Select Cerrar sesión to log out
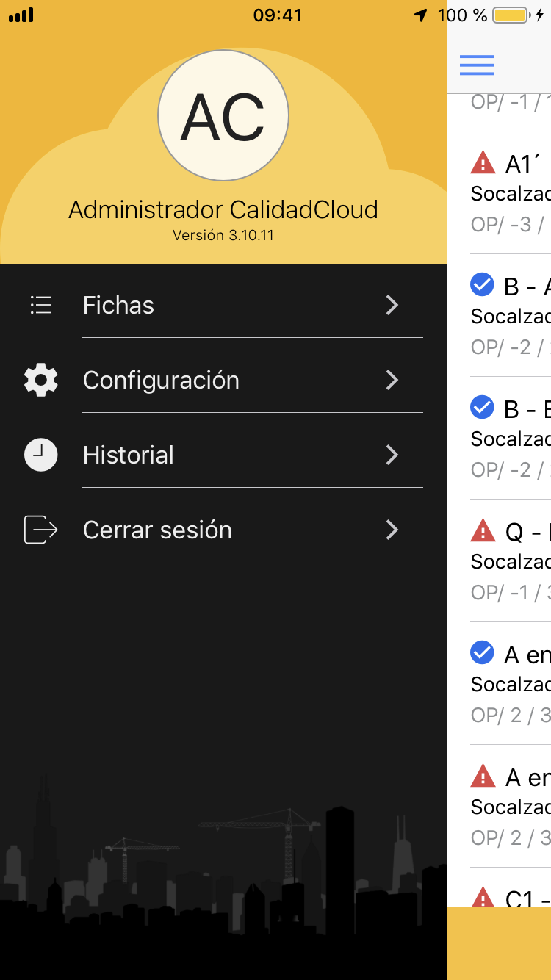This screenshot has width=551, height=980. coord(157,530)
